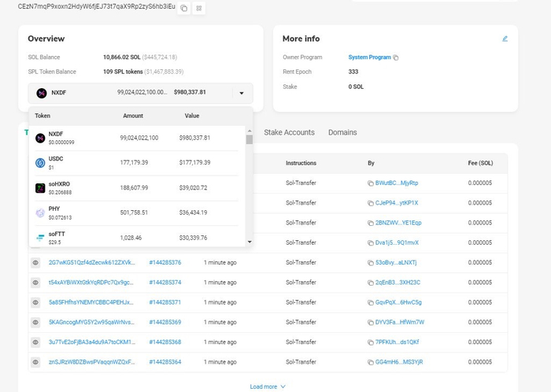The image size is (551, 392).
Task: Click the token list scroll-down arrow
Action: (x=250, y=242)
